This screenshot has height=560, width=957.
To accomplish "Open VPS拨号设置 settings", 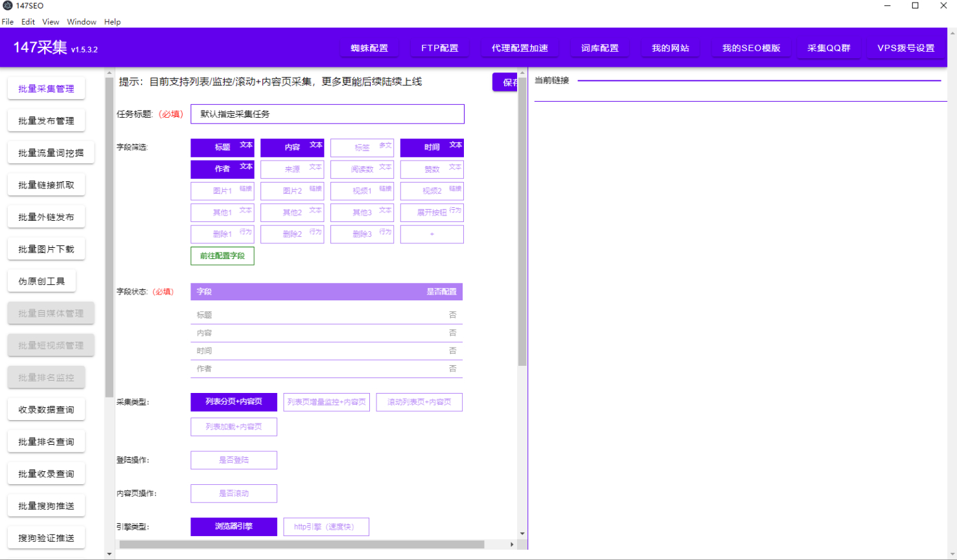I will click(906, 48).
